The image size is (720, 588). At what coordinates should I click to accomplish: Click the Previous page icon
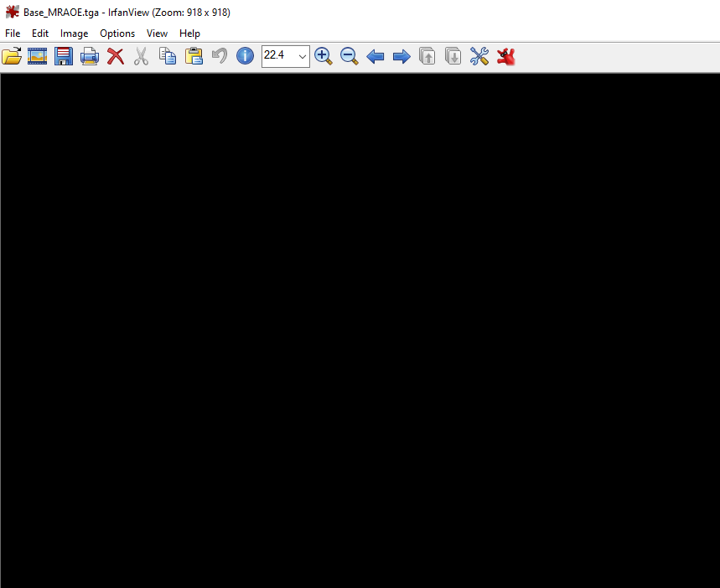[x=427, y=56]
